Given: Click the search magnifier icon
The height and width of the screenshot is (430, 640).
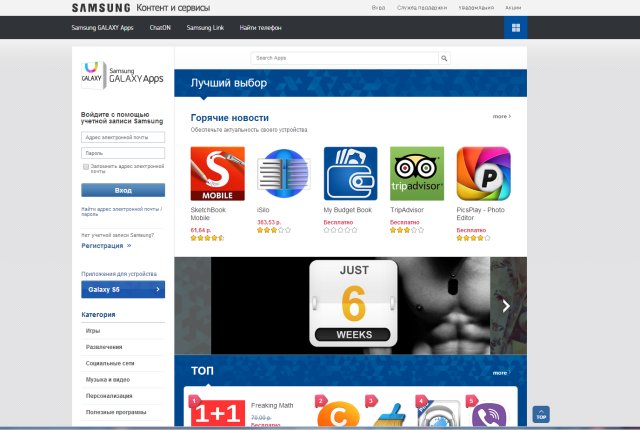Looking at the screenshot, I should pos(444,58).
